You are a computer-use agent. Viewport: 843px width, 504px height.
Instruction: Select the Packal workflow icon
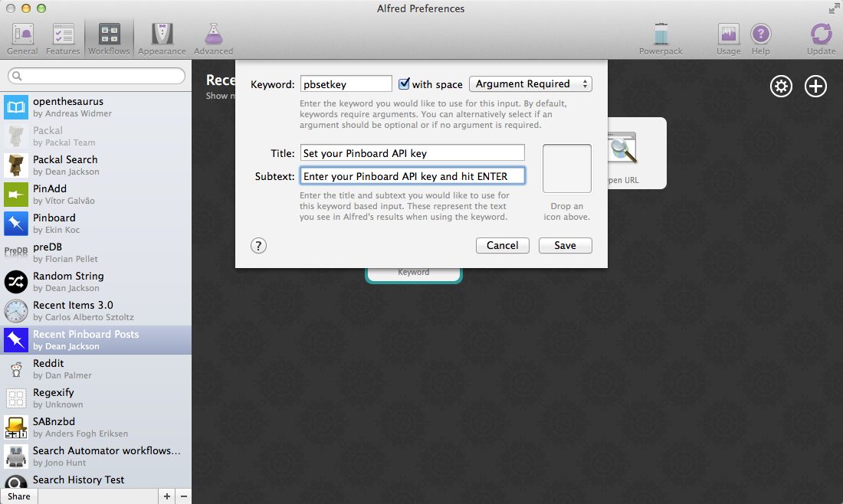coord(15,136)
